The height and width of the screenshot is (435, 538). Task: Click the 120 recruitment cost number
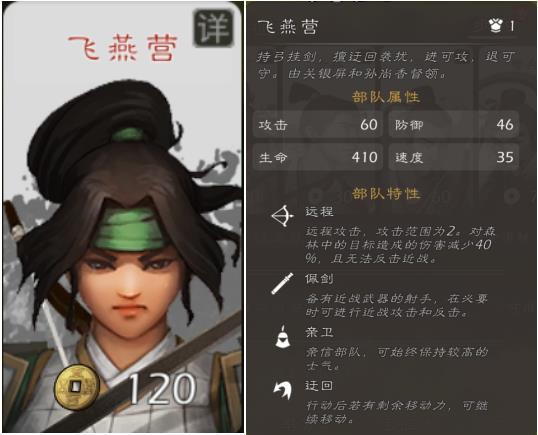coord(162,388)
